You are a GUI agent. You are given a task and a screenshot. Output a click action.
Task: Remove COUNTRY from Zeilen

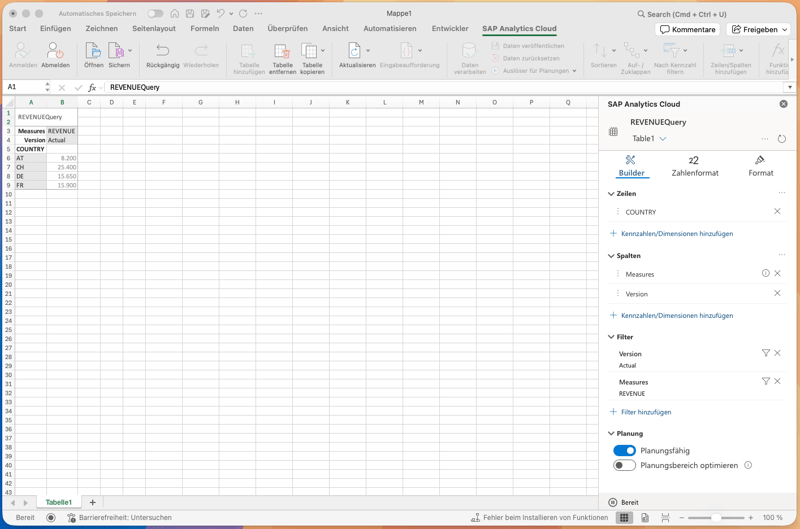pos(777,211)
